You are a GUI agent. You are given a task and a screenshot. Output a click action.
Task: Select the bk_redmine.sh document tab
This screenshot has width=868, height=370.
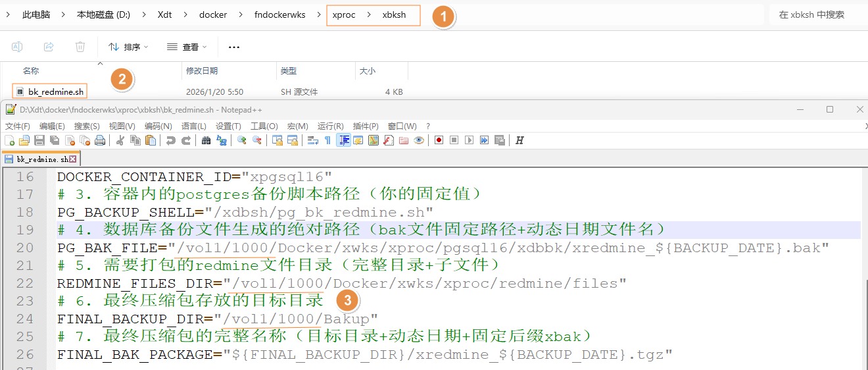point(41,159)
